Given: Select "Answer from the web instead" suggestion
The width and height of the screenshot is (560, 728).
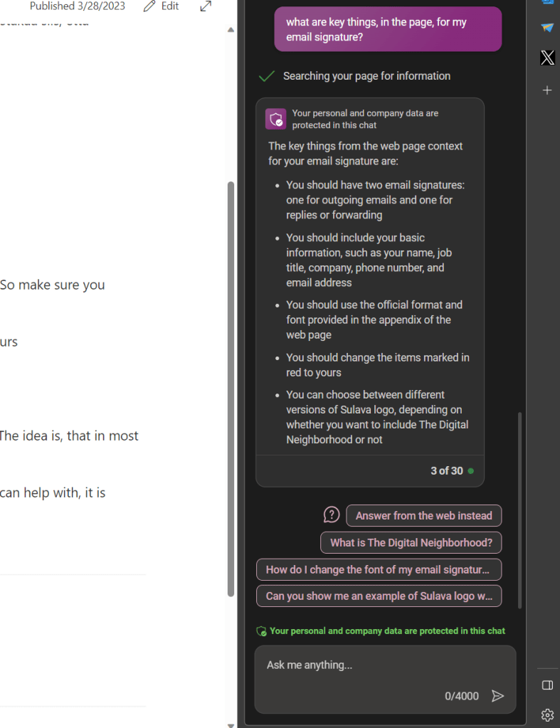Looking at the screenshot, I should 423,515.
